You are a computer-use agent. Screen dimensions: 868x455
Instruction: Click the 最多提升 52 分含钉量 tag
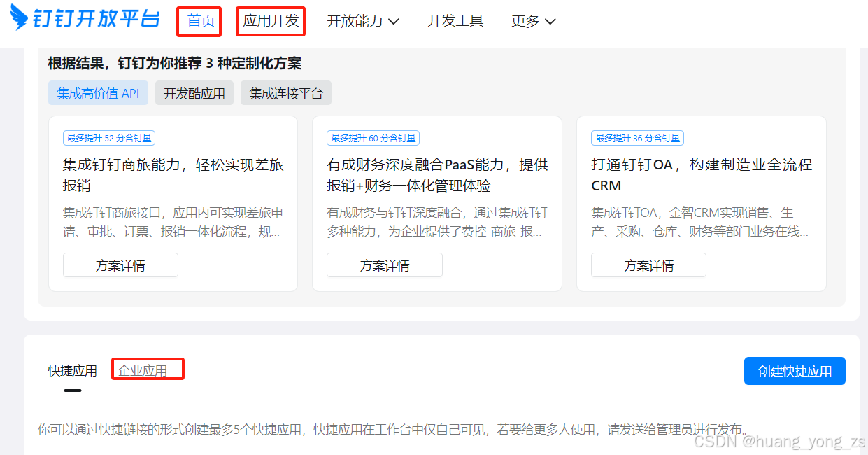(x=109, y=138)
